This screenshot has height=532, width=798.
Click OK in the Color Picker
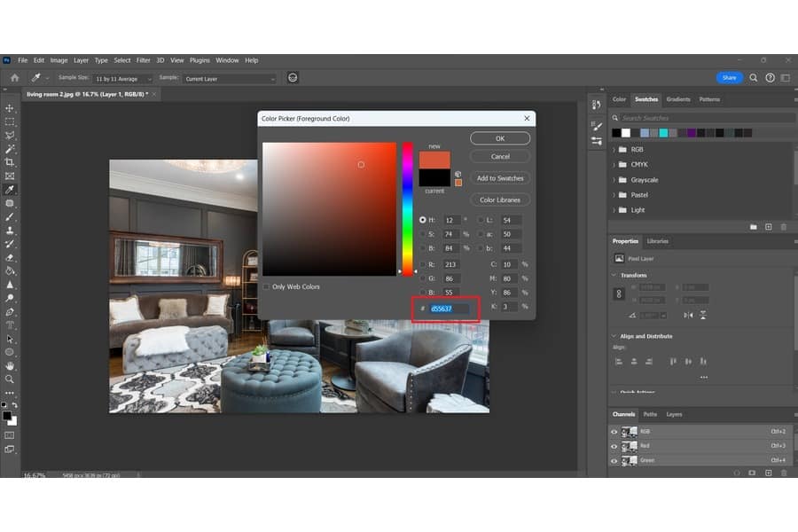coord(500,138)
